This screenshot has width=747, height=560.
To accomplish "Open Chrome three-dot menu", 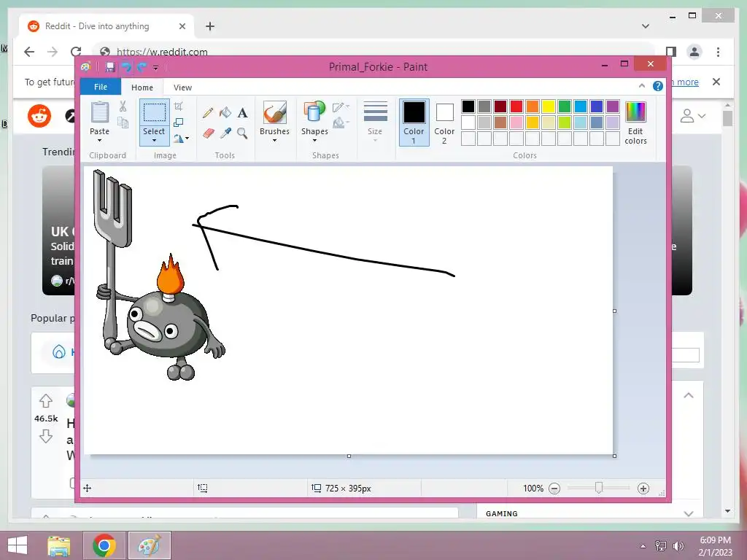I will click(718, 52).
